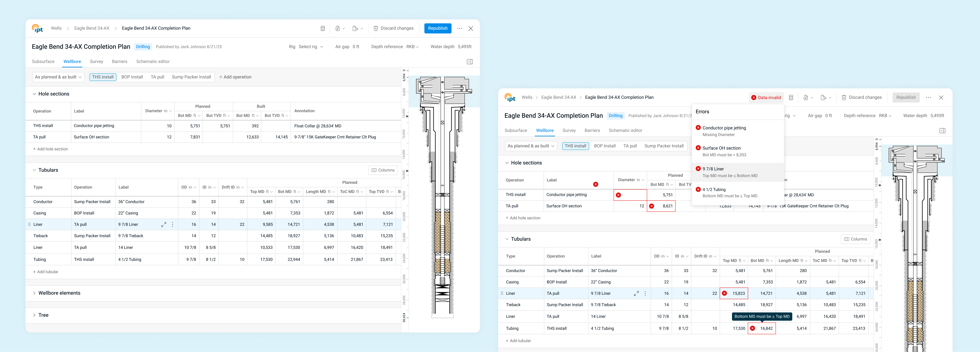980x352 pixels.
Task: Toggle Sump Packer Install chip in right window
Action: coord(664,146)
